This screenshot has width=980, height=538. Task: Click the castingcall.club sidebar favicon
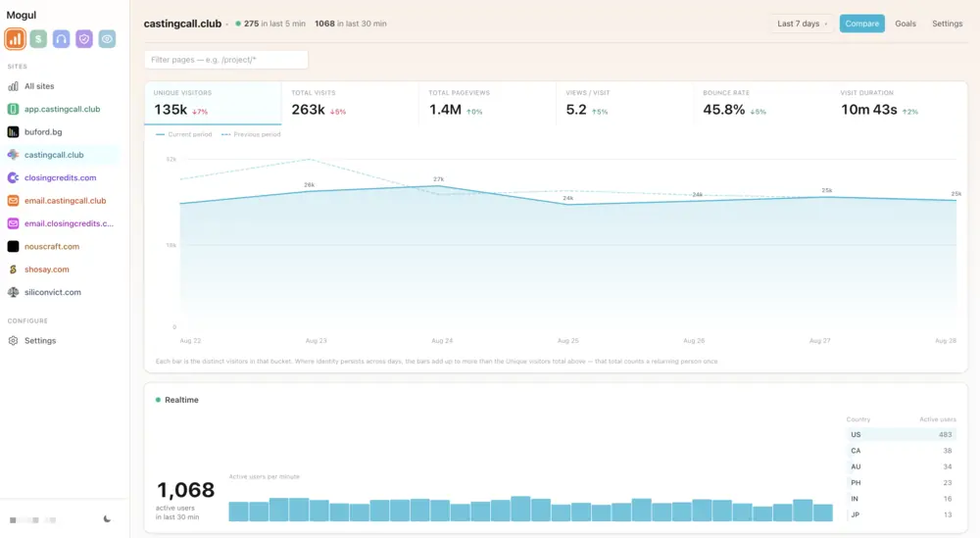(13, 155)
